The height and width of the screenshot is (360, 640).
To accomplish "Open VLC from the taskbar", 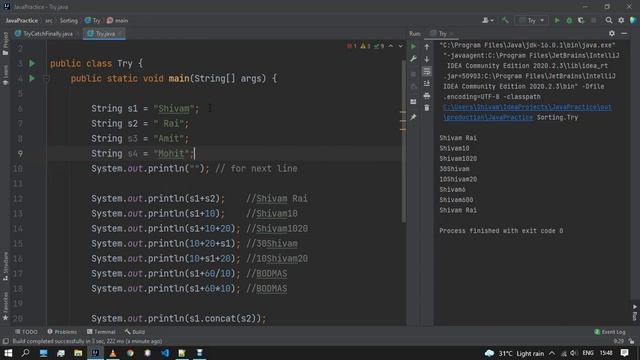I will [x=113, y=353].
